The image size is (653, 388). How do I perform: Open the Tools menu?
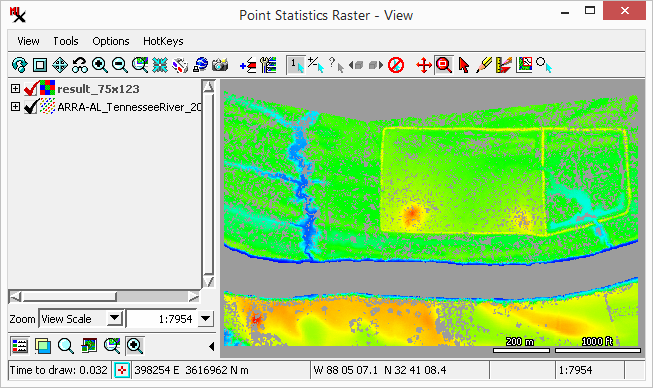click(66, 41)
